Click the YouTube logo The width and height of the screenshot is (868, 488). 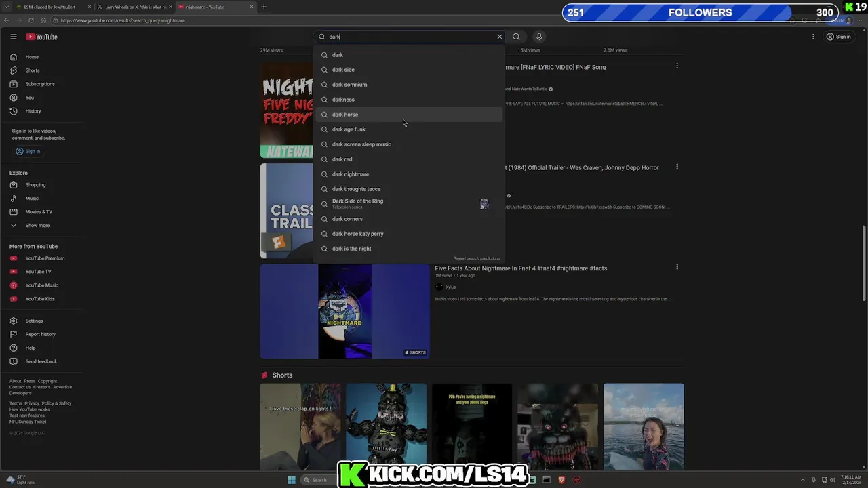[x=42, y=37]
